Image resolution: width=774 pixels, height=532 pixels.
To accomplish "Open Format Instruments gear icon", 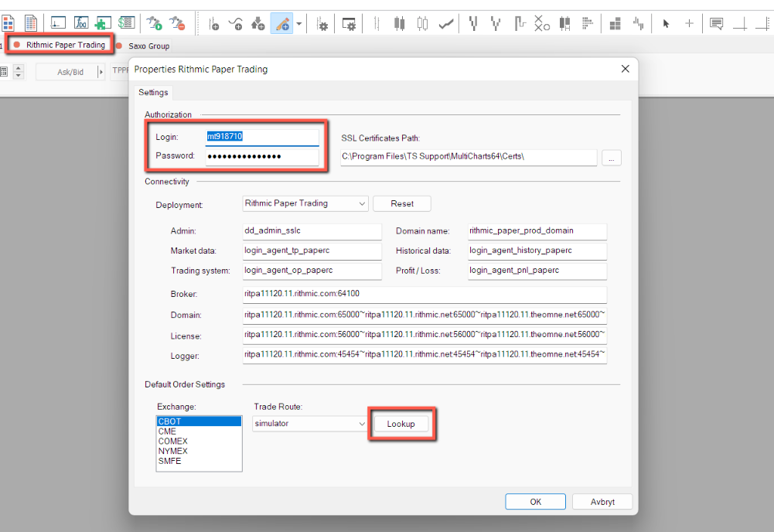I will pyautogui.click(x=322, y=24).
